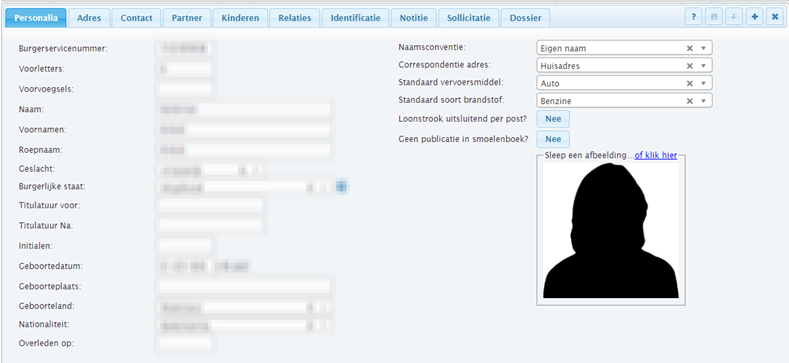Clear the Naamsconventie value with X
789x363 pixels.
(690, 48)
